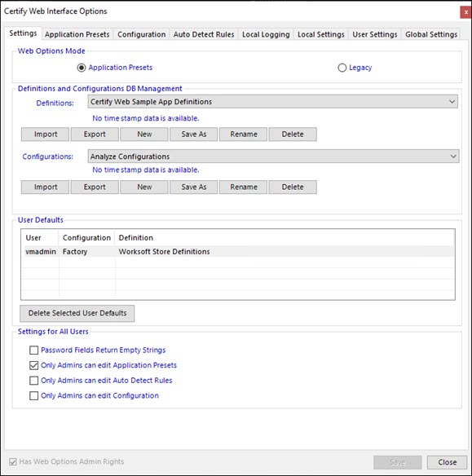Open the User Settings tab
The image size is (472, 476).
pos(374,34)
